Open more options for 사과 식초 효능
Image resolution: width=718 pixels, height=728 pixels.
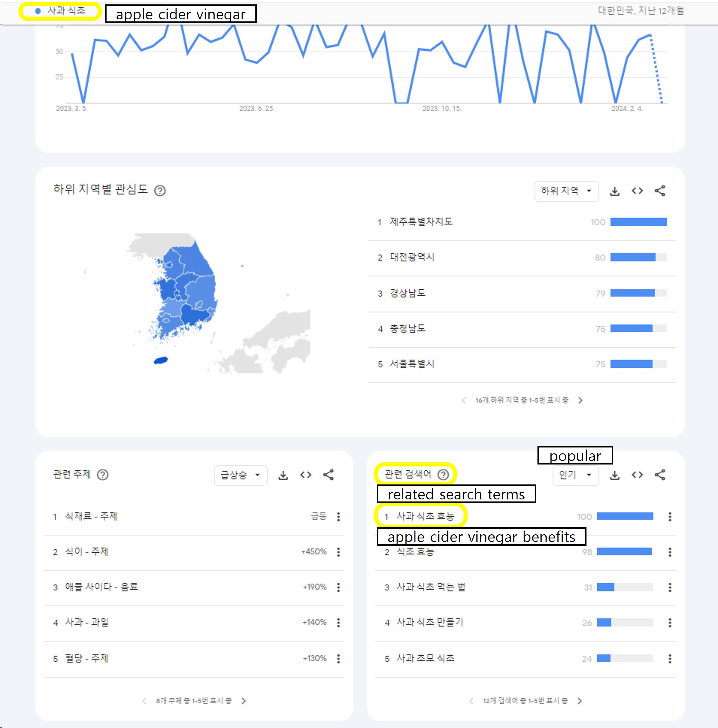(x=670, y=517)
